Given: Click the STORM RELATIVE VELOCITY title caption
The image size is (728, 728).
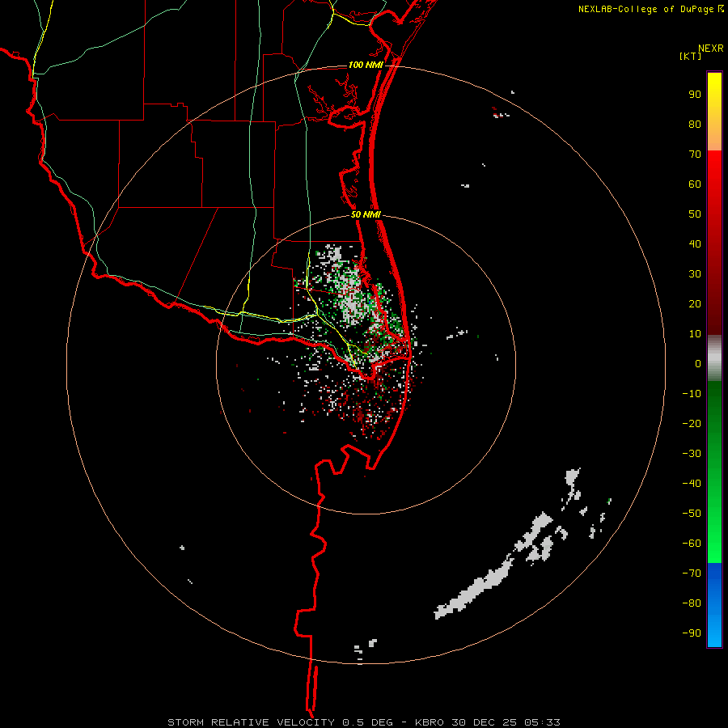Looking at the screenshot, I should point(363,722).
